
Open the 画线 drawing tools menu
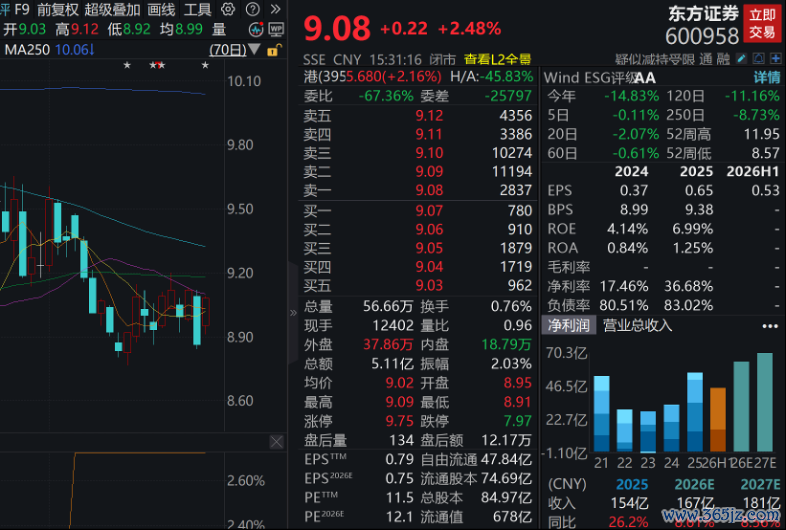[161, 9]
